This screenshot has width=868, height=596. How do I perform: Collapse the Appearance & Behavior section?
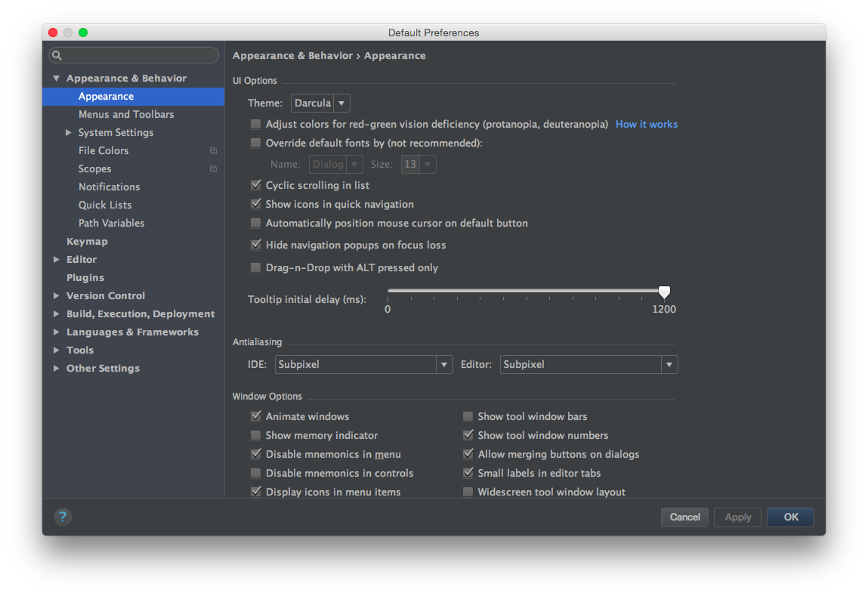coord(57,79)
